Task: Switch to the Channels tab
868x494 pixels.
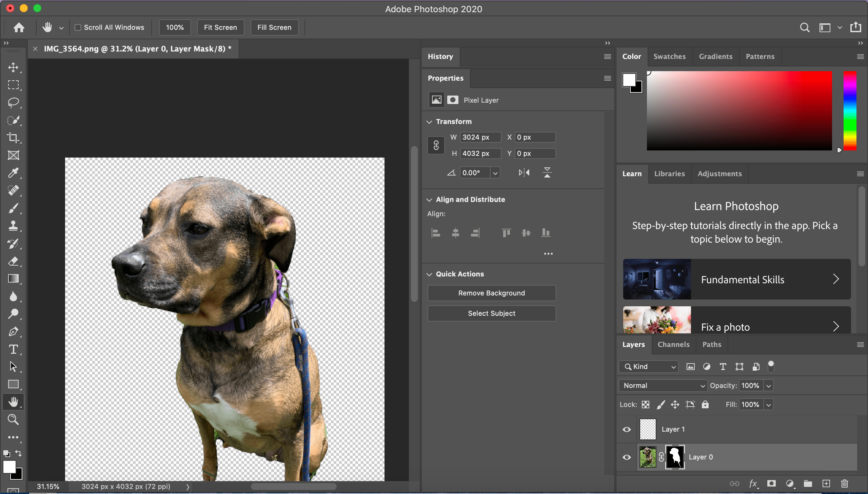Action: point(673,344)
